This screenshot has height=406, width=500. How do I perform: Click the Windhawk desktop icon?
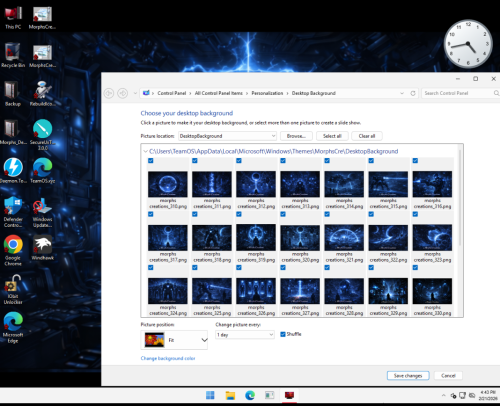tap(42, 247)
